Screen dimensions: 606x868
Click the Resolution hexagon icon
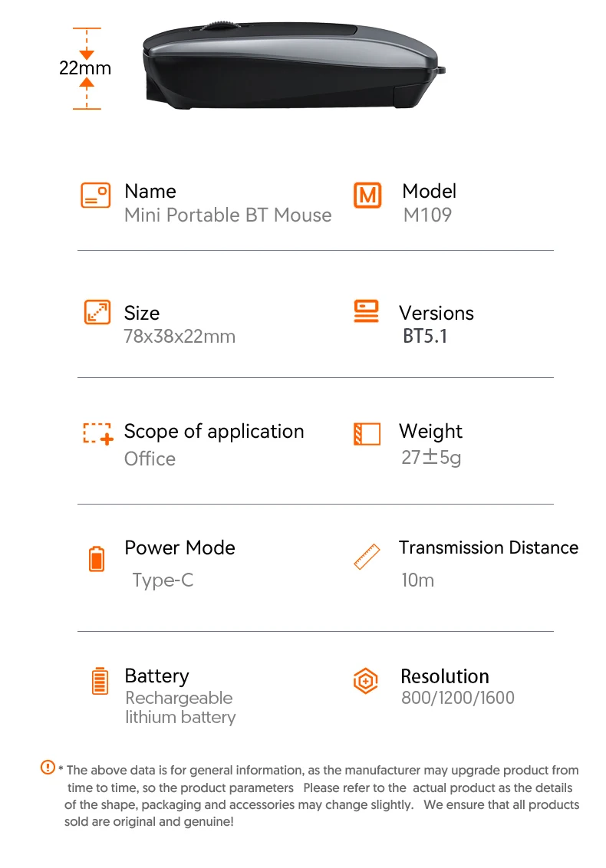click(x=366, y=681)
